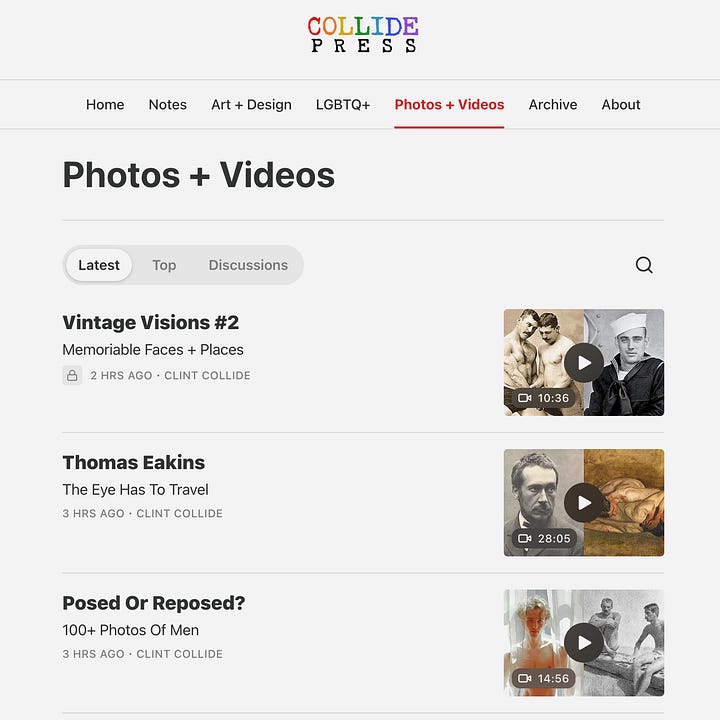The width and height of the screenshot is (720, 720).
Task: Select the Latest filter tab
Action: pos(99,265)
